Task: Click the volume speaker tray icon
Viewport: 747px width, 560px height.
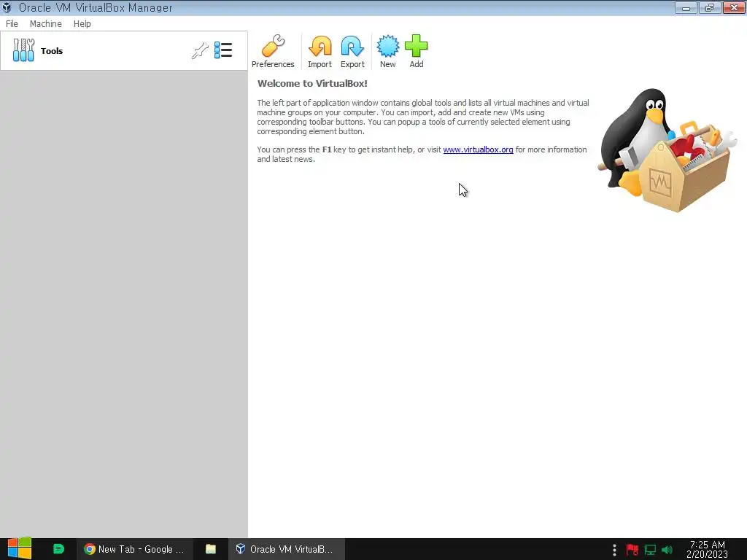Action: (x=667, y=550)
